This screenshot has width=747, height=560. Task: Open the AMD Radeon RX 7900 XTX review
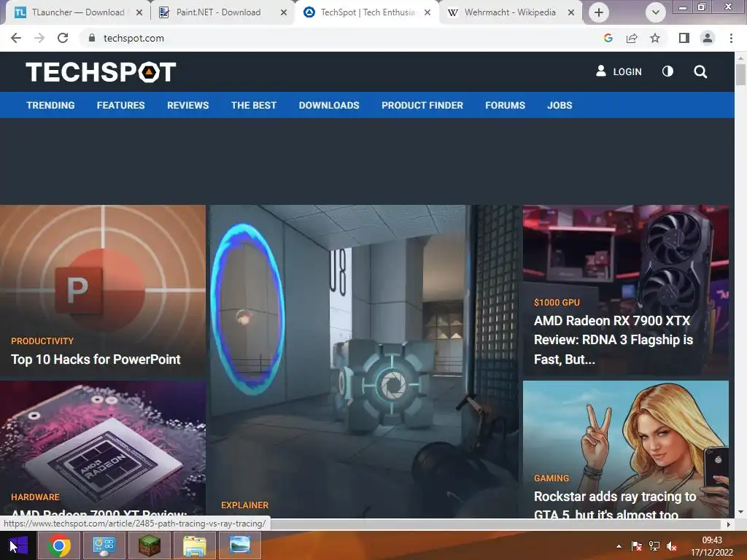[x=614, y=340]
